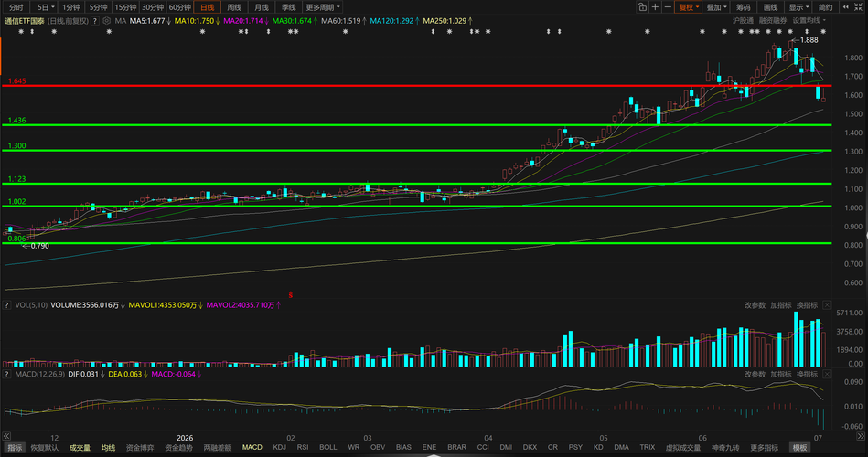Switch to 季线 quarterly chart
Screen dimensions: 868x457
click(x=288, y=7)
